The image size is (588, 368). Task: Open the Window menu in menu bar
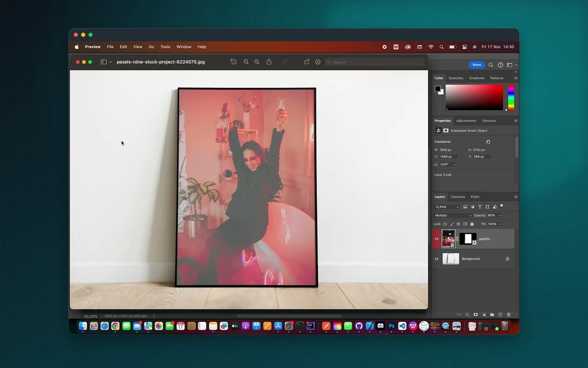[184, 47]
